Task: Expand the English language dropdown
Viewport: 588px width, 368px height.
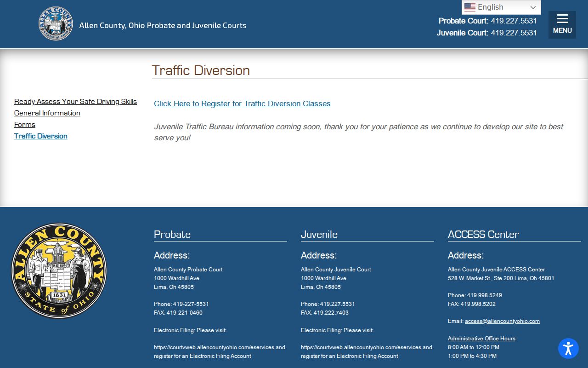Action: point(501,7)
